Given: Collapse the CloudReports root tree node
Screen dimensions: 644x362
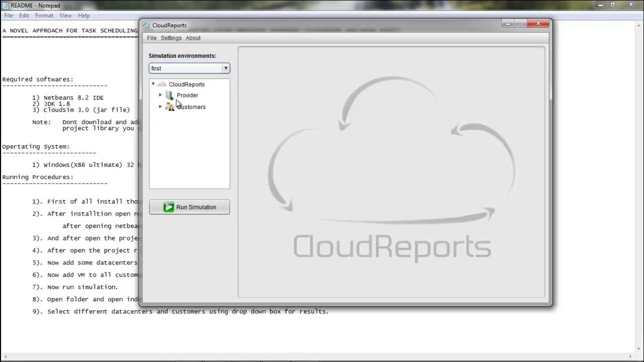Looking at the screenshot, I should tap(153, 84).
